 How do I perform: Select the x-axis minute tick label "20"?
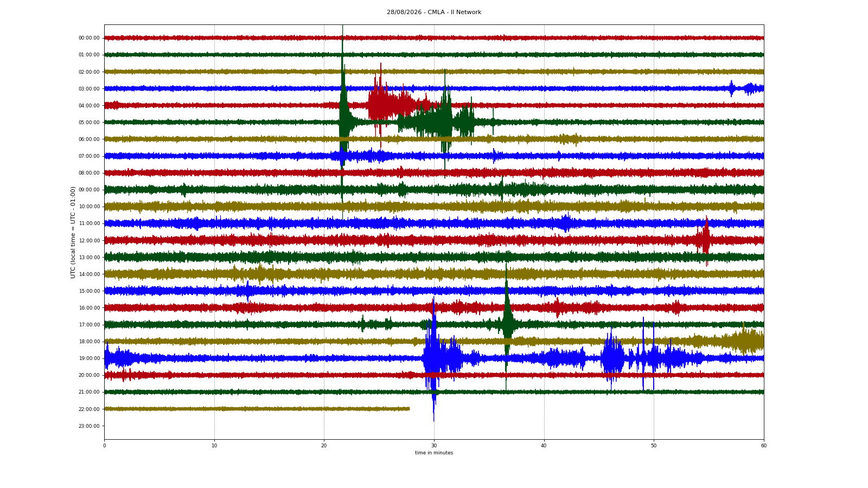324,446
